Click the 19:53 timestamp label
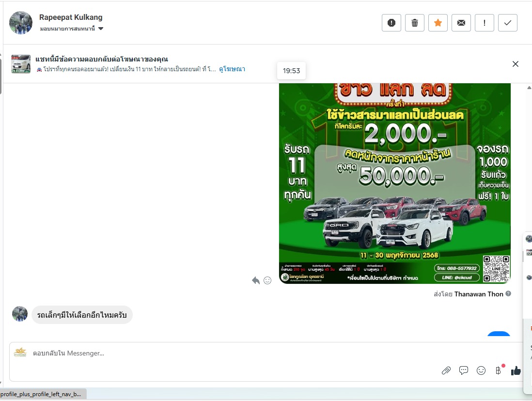Viewport: 532px width, 401px height. pyautogui.click(x=292, y=71)
